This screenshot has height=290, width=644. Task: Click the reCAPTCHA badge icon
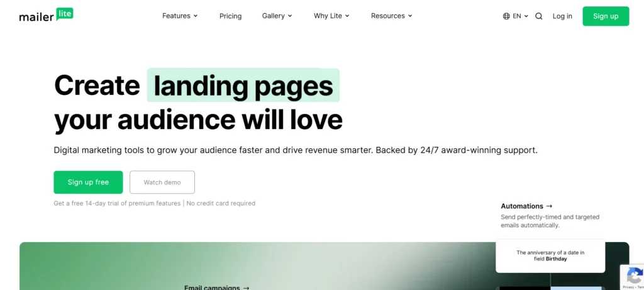click(634, 276)
